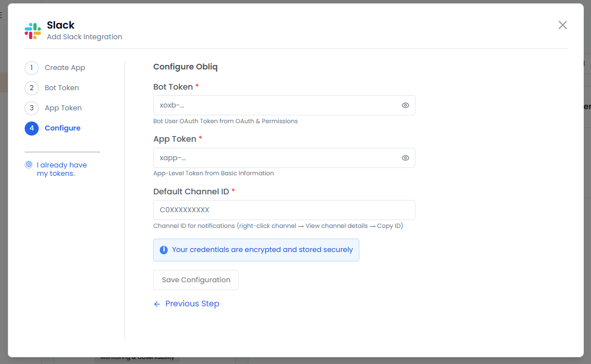Click the left arrow beside Previous Step
The image size is (591, 364).
tap(157, 304)
